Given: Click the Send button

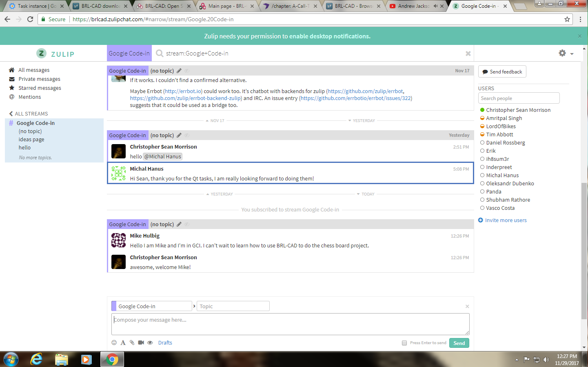Looking at the screenshot, I should [459, 343].
